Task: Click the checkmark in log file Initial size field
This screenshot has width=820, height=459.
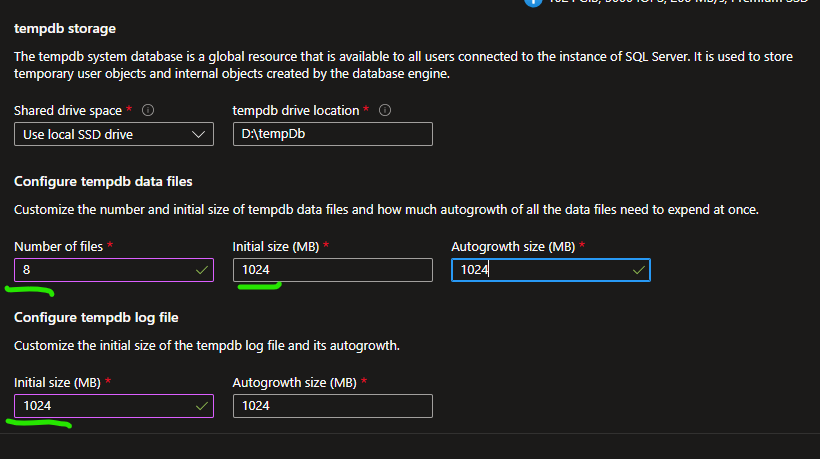Action: (201, 406)
